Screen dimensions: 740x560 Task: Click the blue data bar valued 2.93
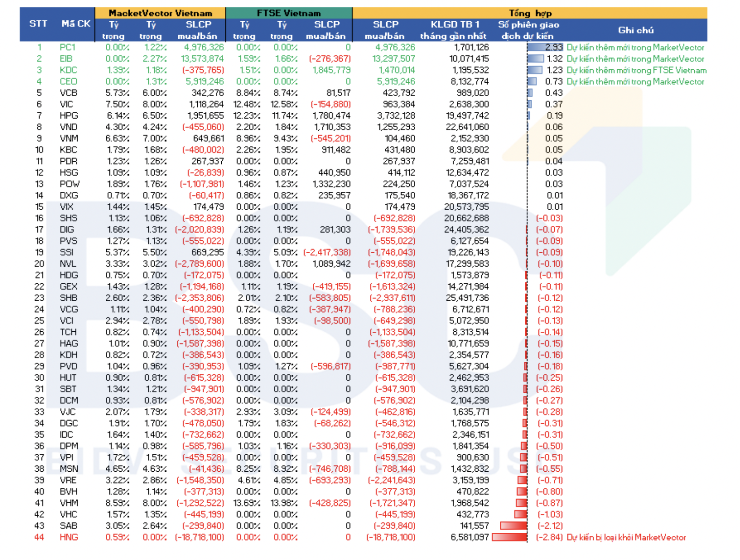pos(545,47)
